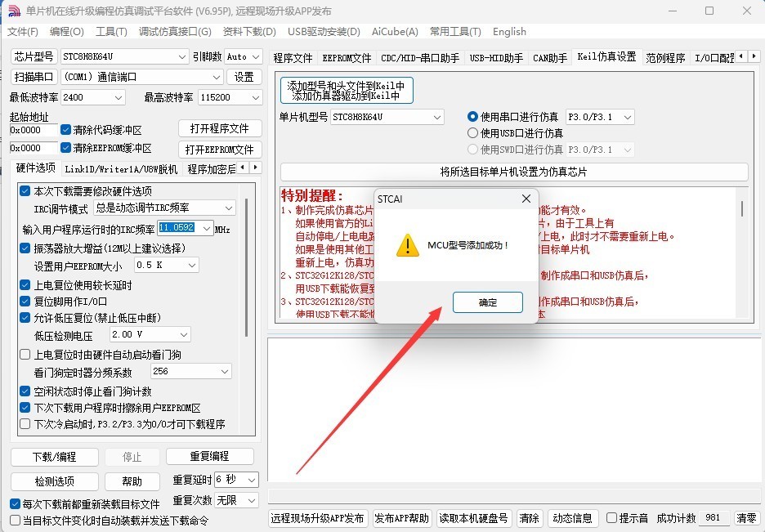Click the 扫描串口 button
Screen dimensions: 765x532
pos(34,77)
